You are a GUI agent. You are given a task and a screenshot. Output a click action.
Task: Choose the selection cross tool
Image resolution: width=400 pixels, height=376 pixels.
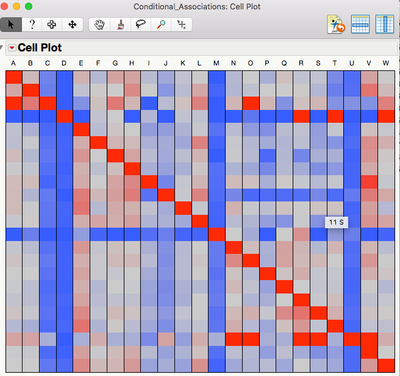52,25
